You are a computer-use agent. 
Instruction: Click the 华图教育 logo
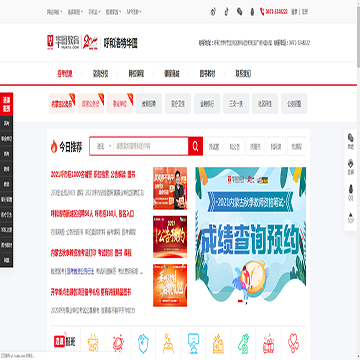point(63,42)
